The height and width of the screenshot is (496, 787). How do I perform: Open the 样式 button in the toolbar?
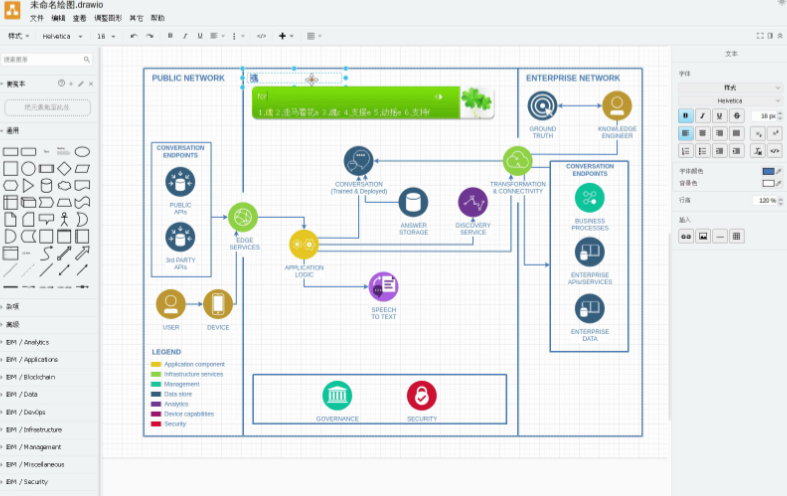pyautogui.click(x=18, y=36)
